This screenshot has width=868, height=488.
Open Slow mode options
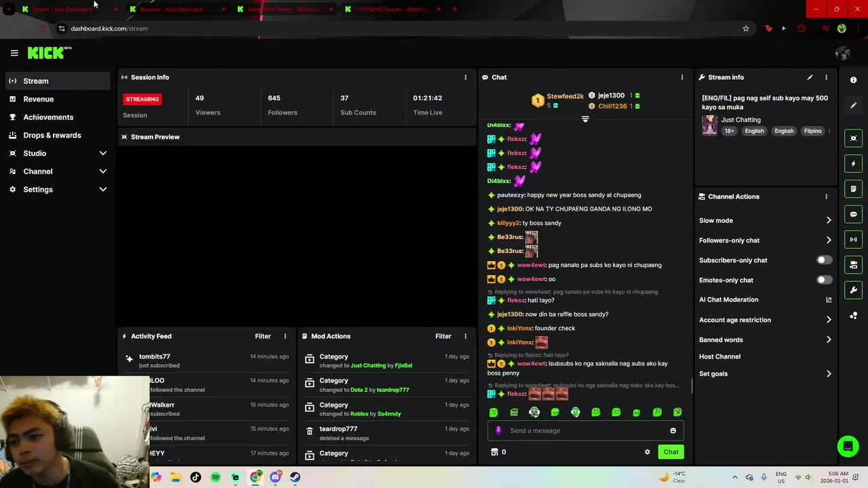(766, 220)
